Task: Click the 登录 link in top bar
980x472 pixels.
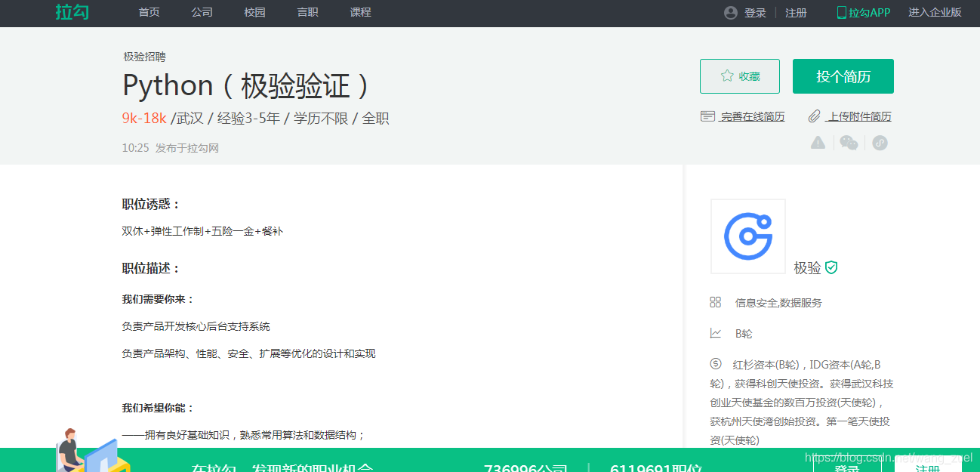Action: click(755, 13)
